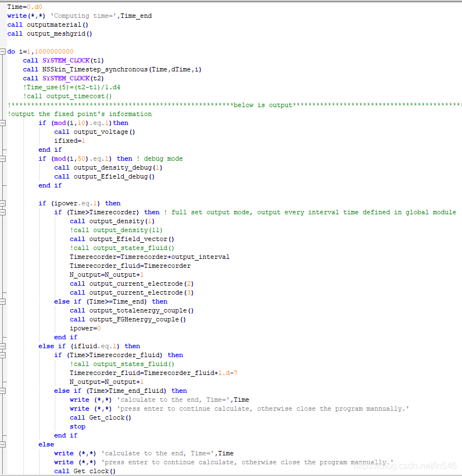Click 'call output_density(1)' line
The image size is (462, 476).
pyautogui.click(x=112, y=222)
